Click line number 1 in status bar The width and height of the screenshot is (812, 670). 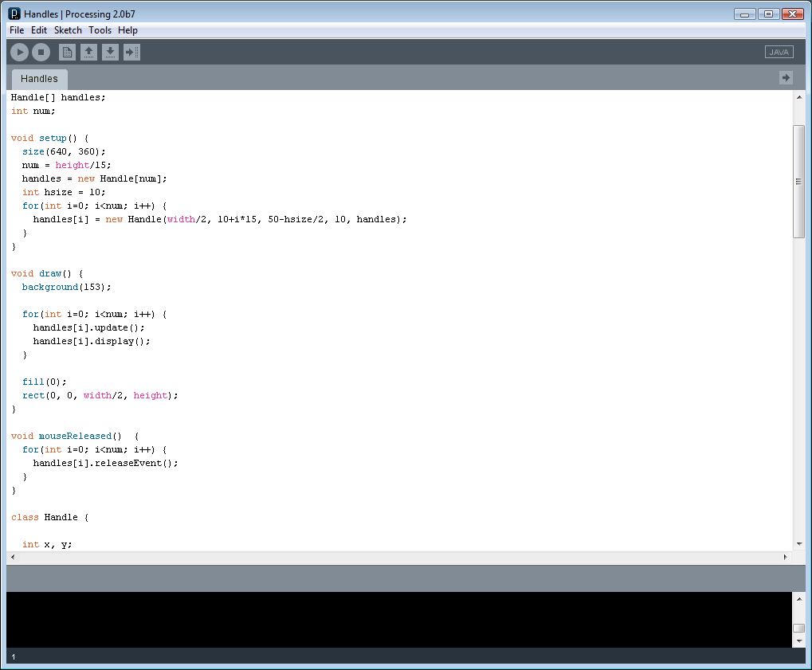tap(14, 657)
